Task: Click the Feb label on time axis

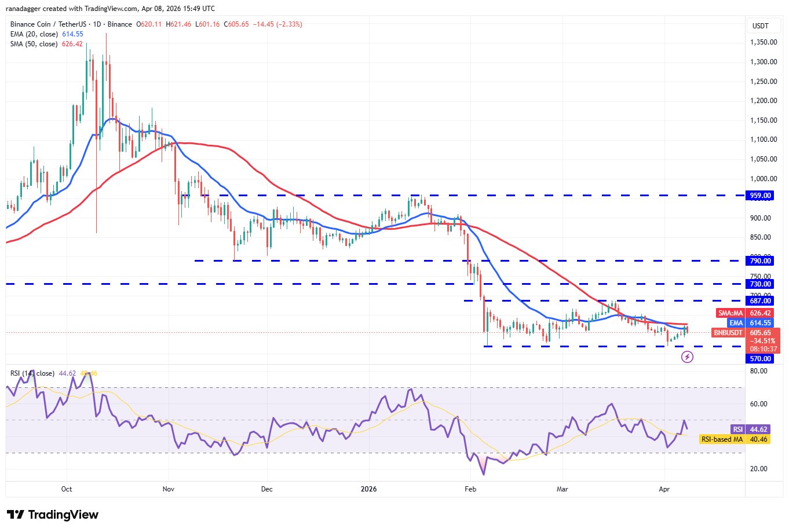Action: pos(470,489)
